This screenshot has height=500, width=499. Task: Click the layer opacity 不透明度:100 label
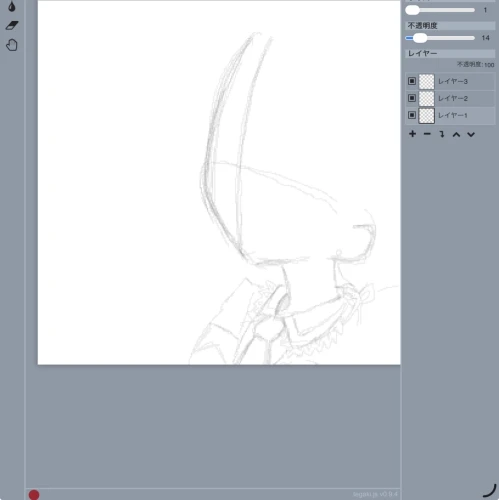click(x=475, y=64)
